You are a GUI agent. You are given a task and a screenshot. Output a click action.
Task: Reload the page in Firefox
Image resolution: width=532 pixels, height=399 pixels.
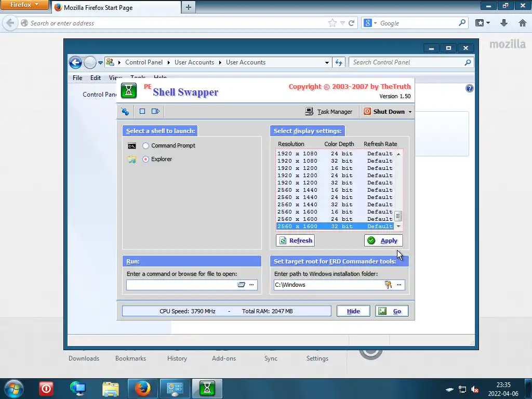(352, 23)
